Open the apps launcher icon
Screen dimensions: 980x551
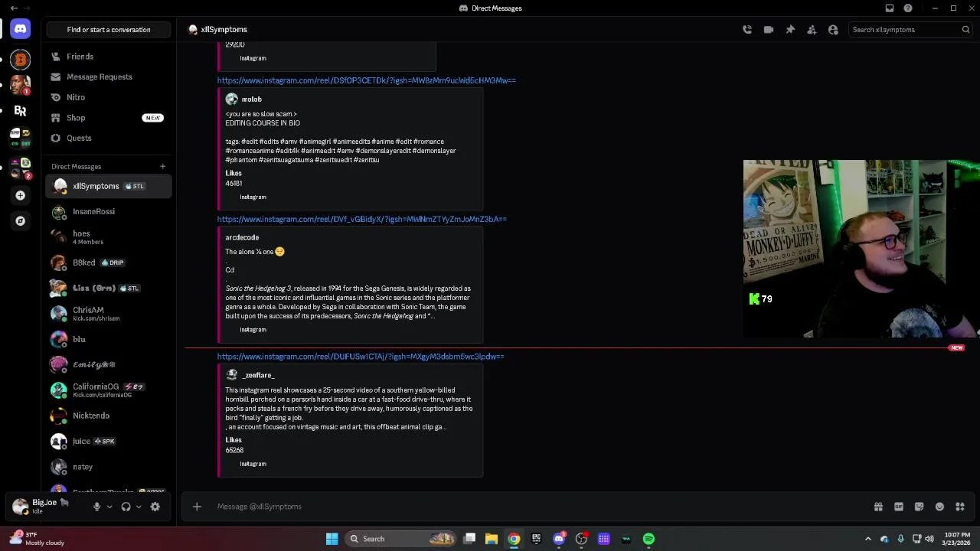point(960,506)
